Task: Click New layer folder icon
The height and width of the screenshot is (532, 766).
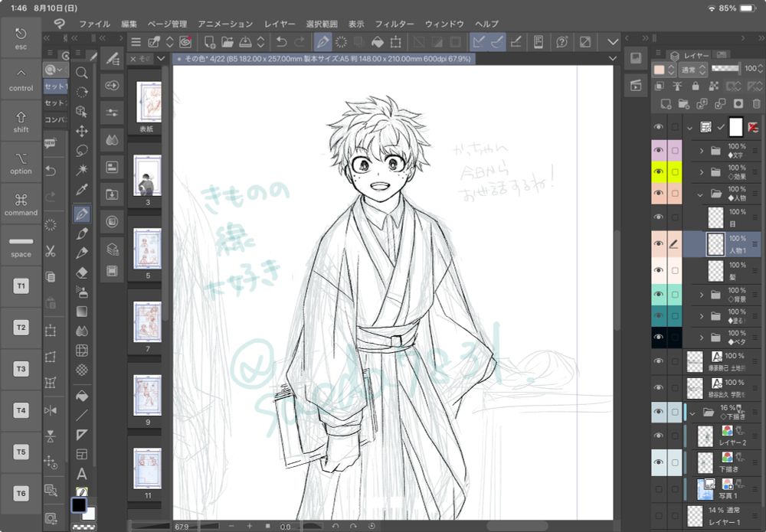Action: 683,103
